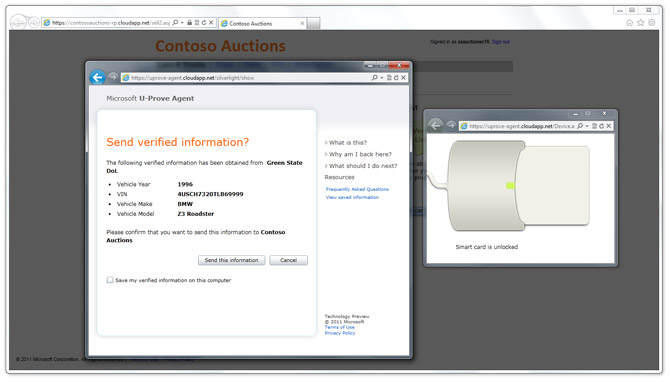
Task: Expand Why am I back here?
Action: (359, 154)
